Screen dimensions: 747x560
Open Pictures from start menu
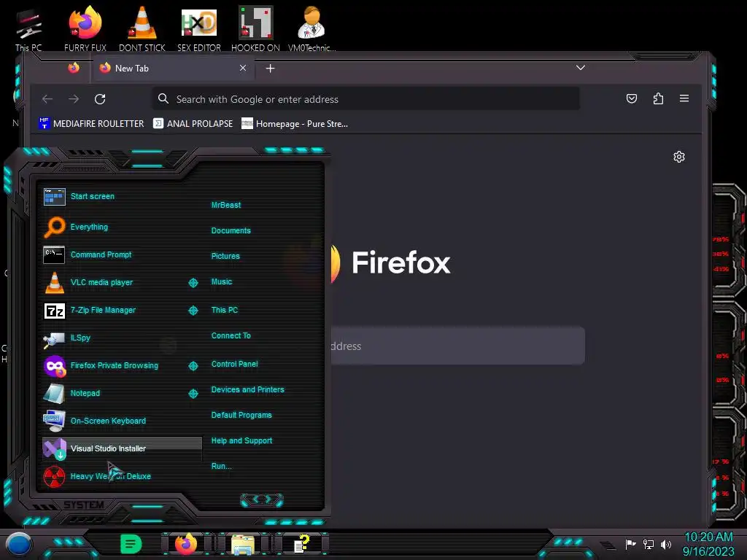225,256
